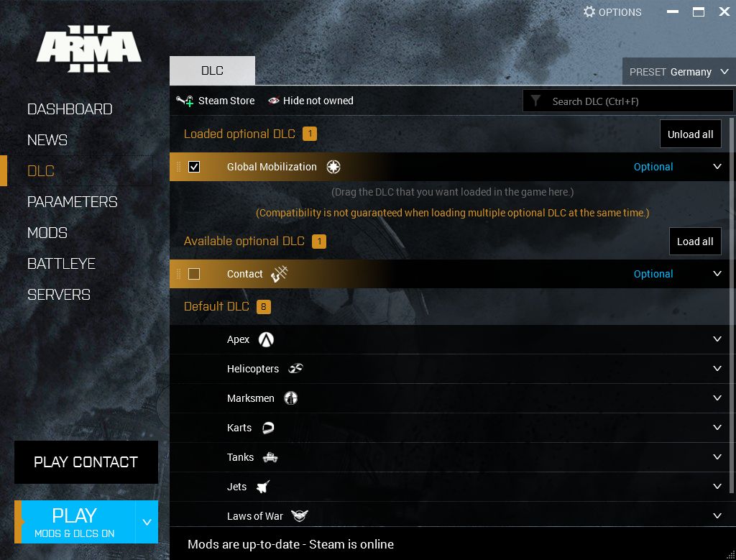Open the Options gear icon

pos(589,12)
